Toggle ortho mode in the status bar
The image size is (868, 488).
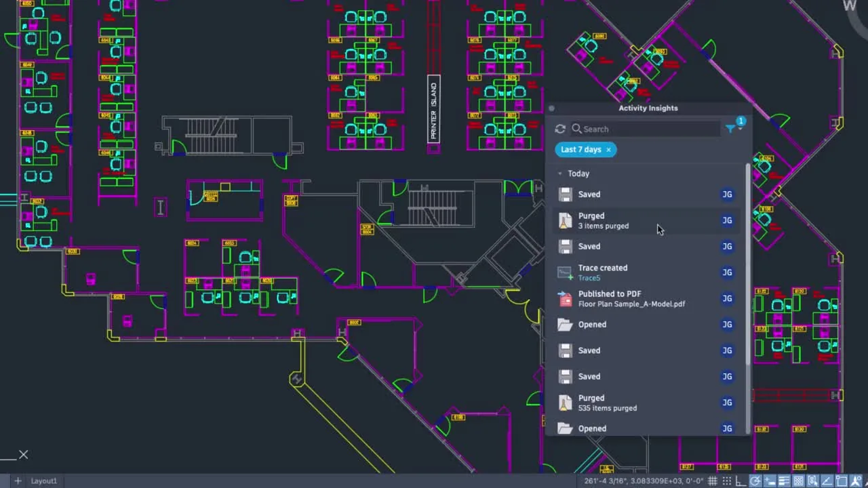[741, 481]
